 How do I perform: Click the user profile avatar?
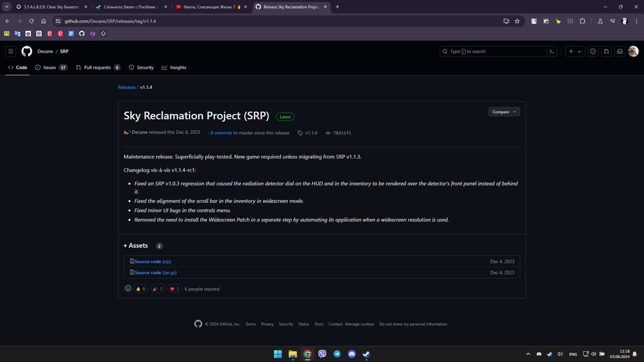point(633,52)
